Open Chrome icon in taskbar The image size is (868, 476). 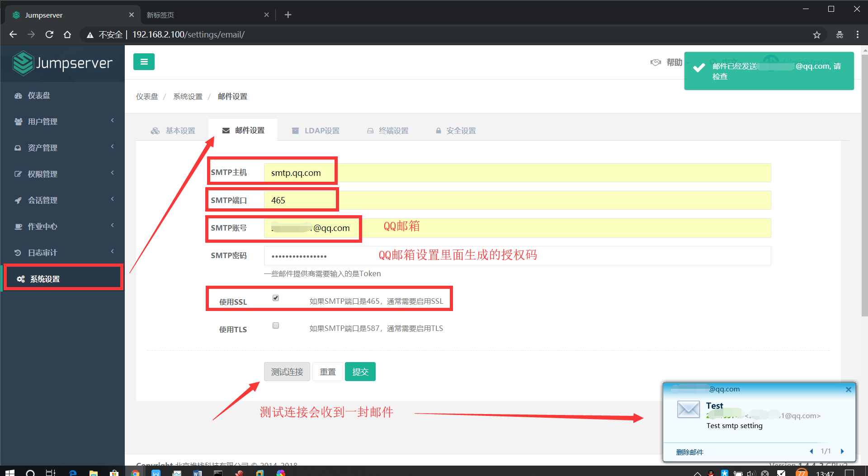point(135,473)
